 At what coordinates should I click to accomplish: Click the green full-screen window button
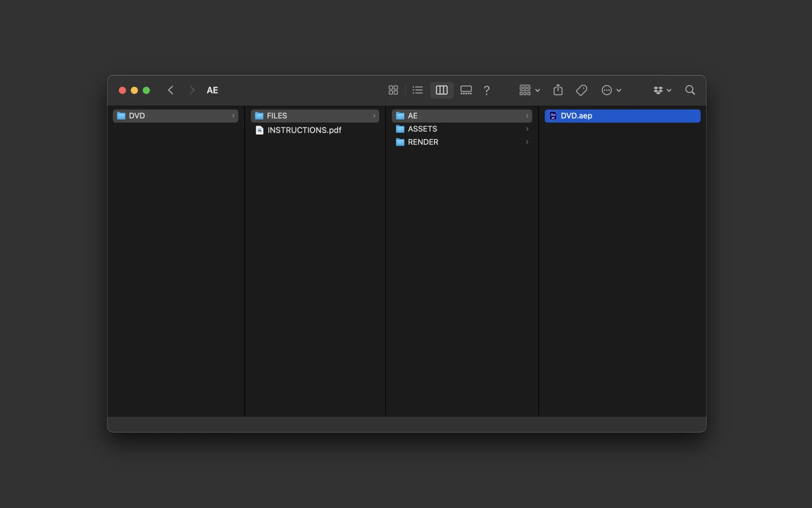146,90
